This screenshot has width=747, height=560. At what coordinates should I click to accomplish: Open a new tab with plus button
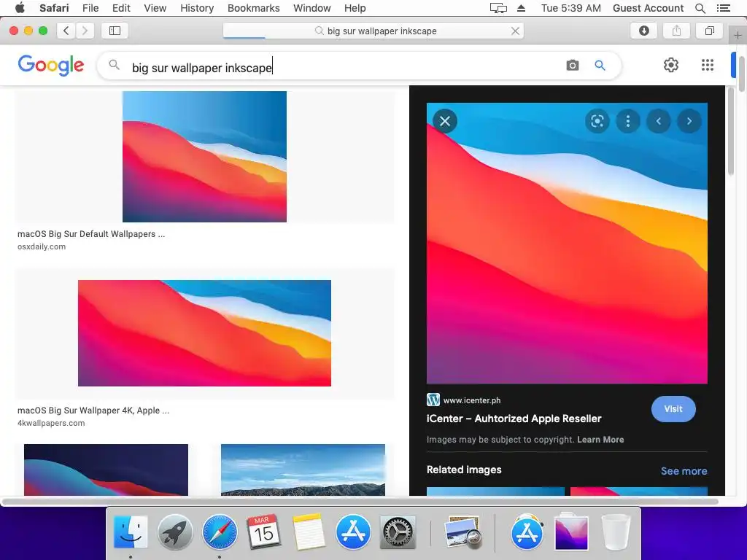tap(738, 35)
